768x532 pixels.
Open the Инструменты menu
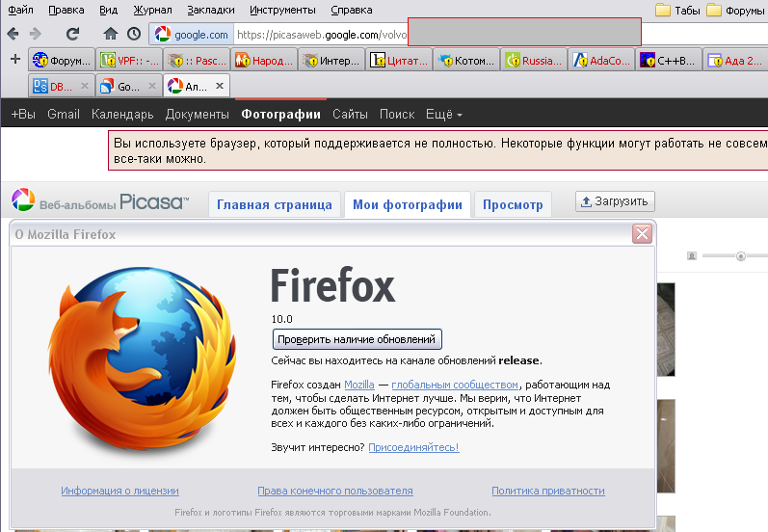click(x=282, y=11)
